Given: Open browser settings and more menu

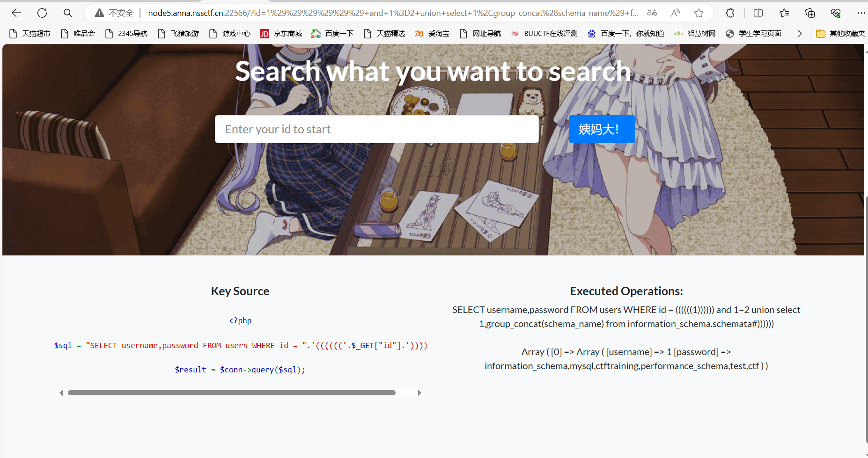Looking at the screenshot, I should point(861,13).
